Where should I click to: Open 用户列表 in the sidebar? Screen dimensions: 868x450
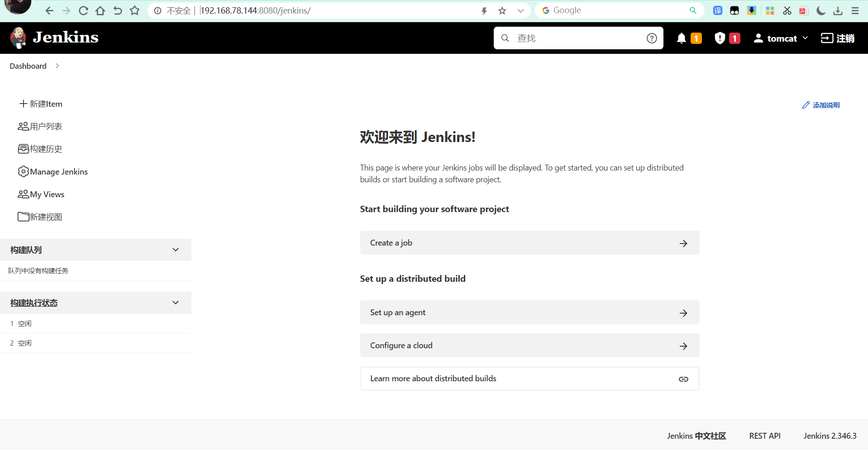point(40,127)
